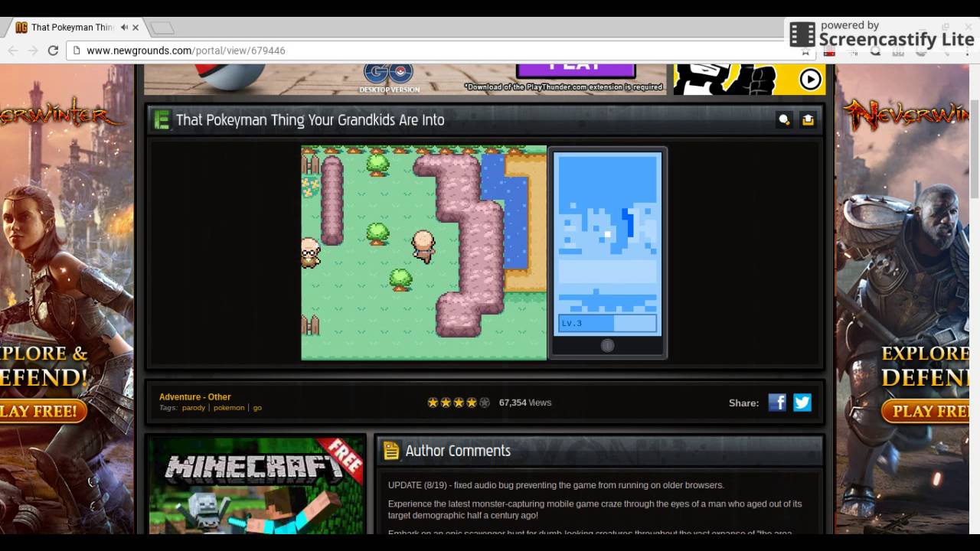980x551 pixels.
Task: Click the purple PLAY button in top ad
Action: (577, 70)
